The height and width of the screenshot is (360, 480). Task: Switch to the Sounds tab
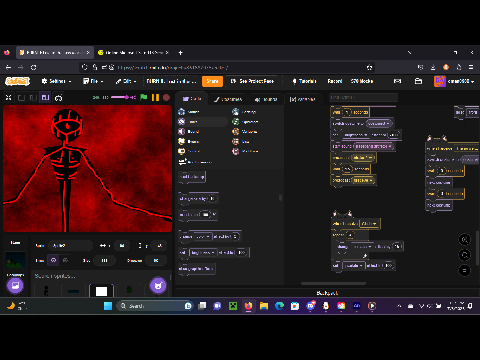coord(266,99)
